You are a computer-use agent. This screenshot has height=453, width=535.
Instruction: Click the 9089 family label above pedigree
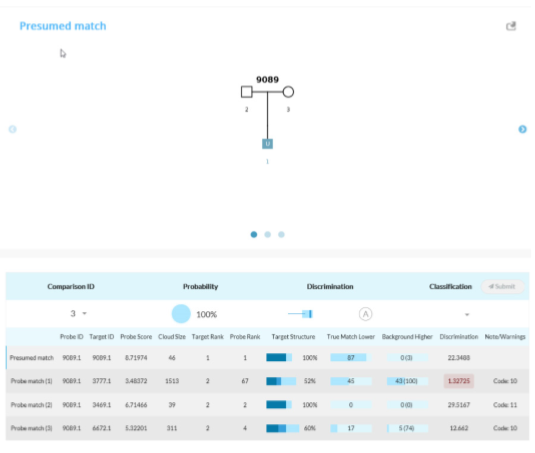pyautogui.click(x=268, y=79)
